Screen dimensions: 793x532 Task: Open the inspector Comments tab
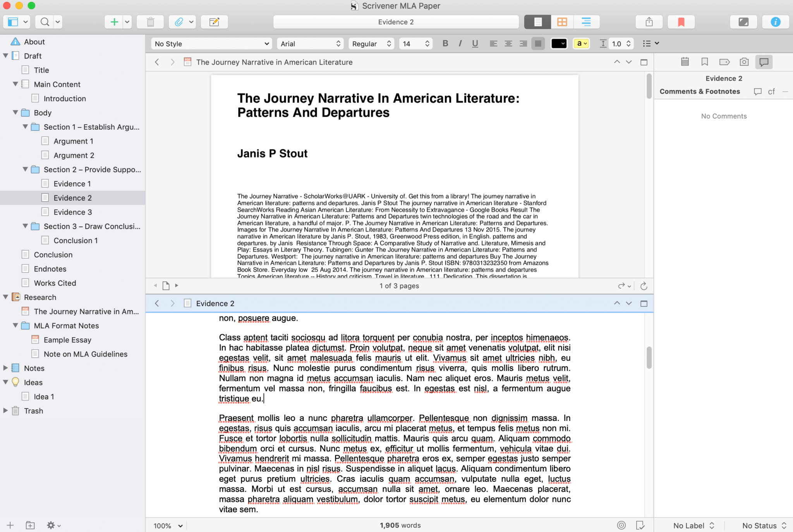[x=764, y=62]
